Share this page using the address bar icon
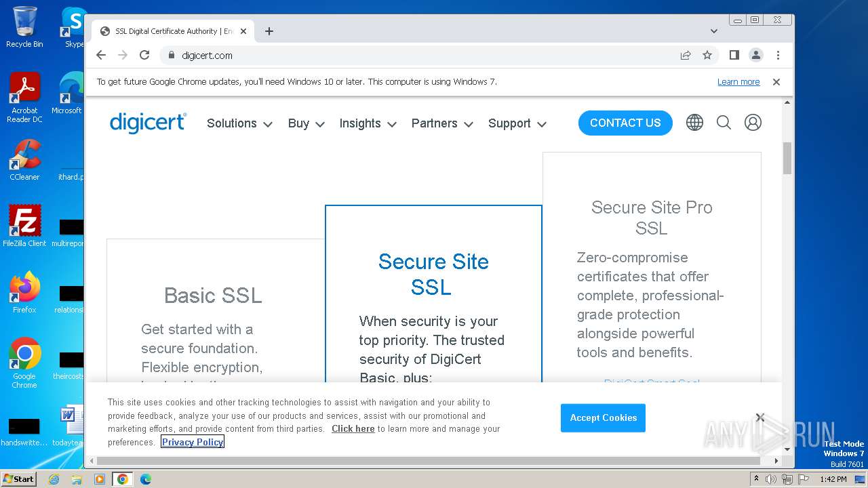This screenshot has width=868, height=488. (686, 56)
